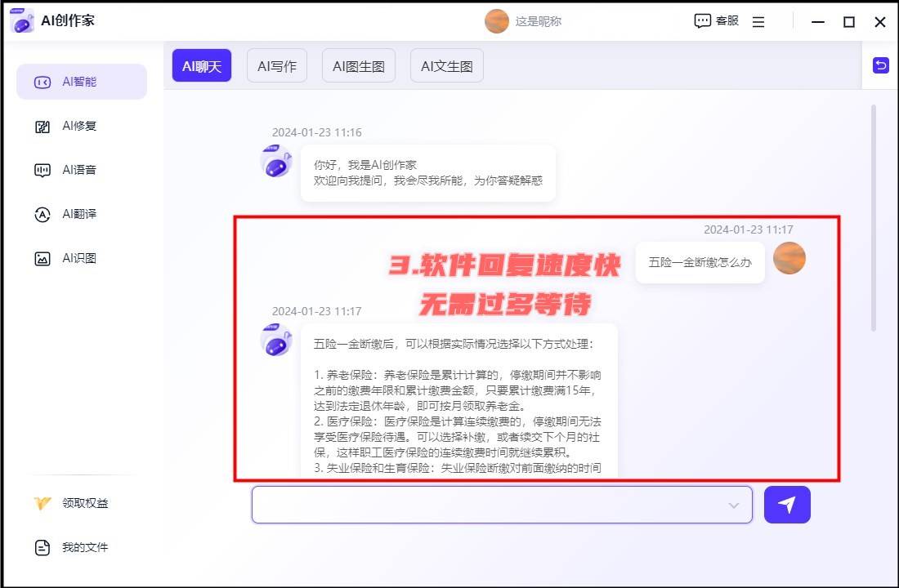Switch to the AI图生图 tab
The width and height of the screenshot is (899, 588).
click(359, 66)
